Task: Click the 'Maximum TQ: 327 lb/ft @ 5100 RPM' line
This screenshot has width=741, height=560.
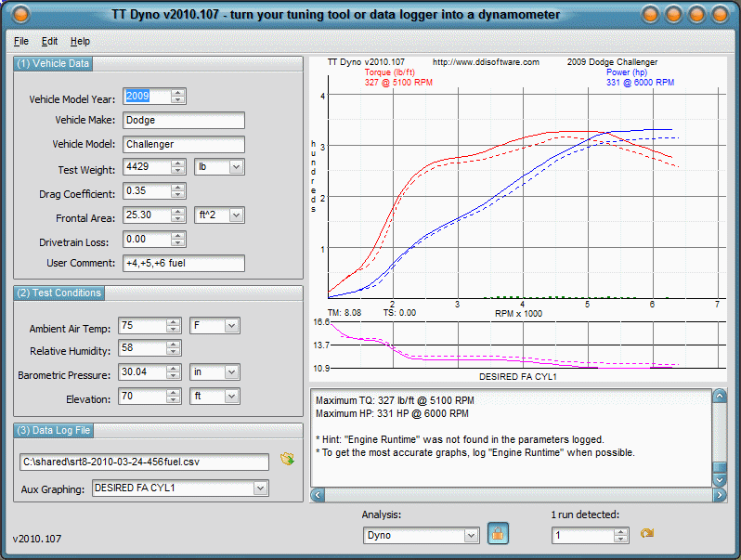Action: coord(395,400)
